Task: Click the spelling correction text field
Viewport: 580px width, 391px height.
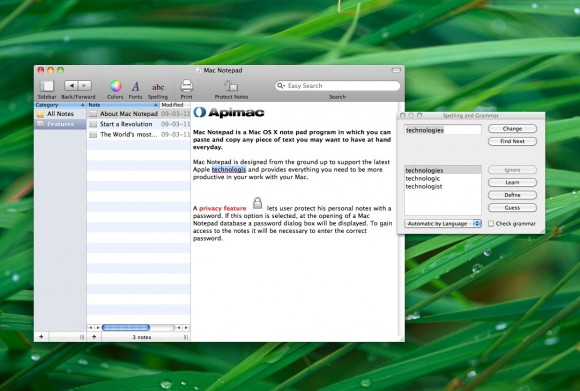Action: (x=443, y=130)
